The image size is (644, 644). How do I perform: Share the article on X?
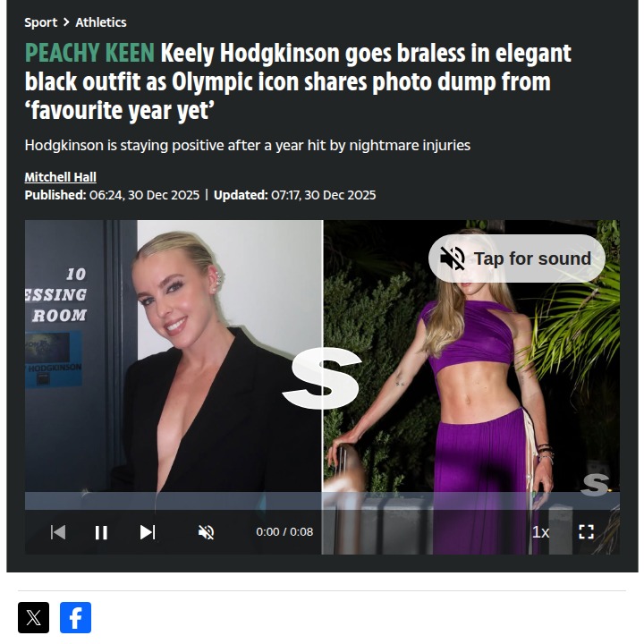coord(33,617)
